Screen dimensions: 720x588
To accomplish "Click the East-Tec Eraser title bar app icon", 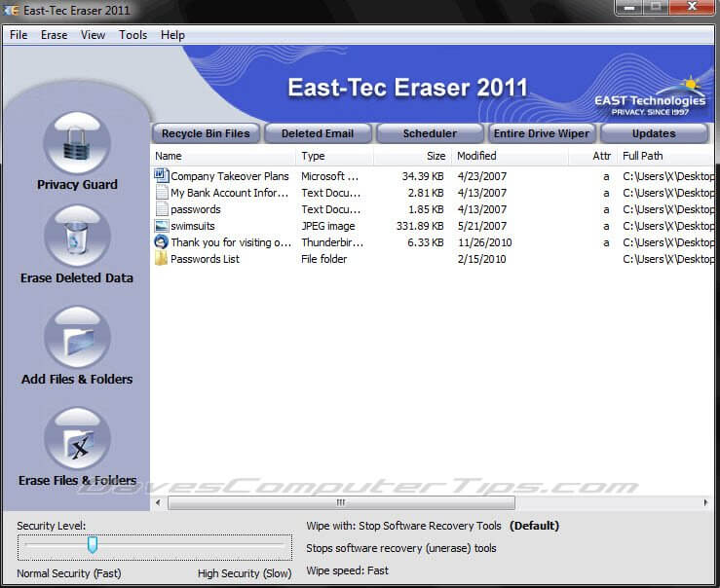I will click(x=11, y=10).
